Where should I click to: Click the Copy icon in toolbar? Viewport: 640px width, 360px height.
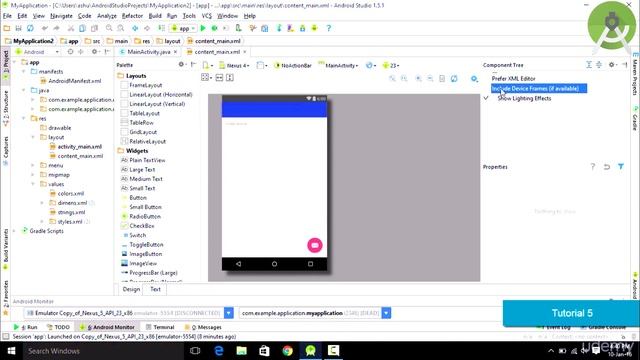point(82,28)
